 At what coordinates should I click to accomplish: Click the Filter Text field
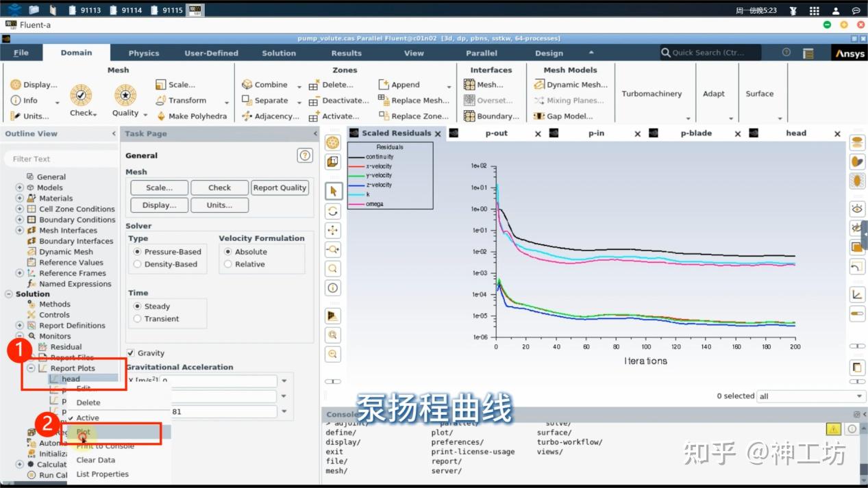[x=60, y=159]
